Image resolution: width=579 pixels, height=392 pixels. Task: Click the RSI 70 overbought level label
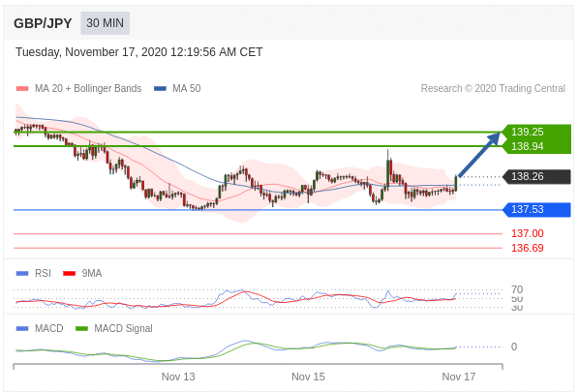click(x=517, y=289)
